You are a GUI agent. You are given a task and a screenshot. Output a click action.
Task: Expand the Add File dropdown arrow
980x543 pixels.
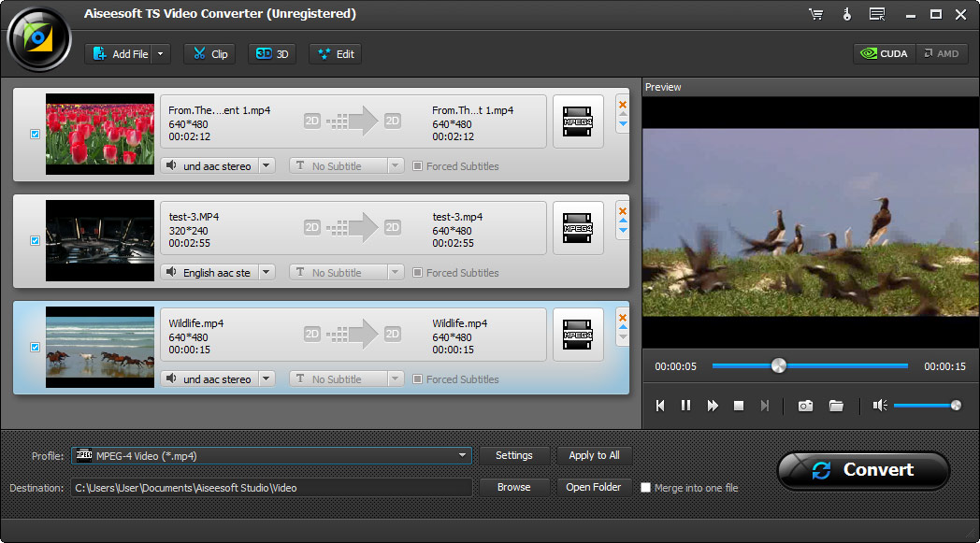coord(161,53)
